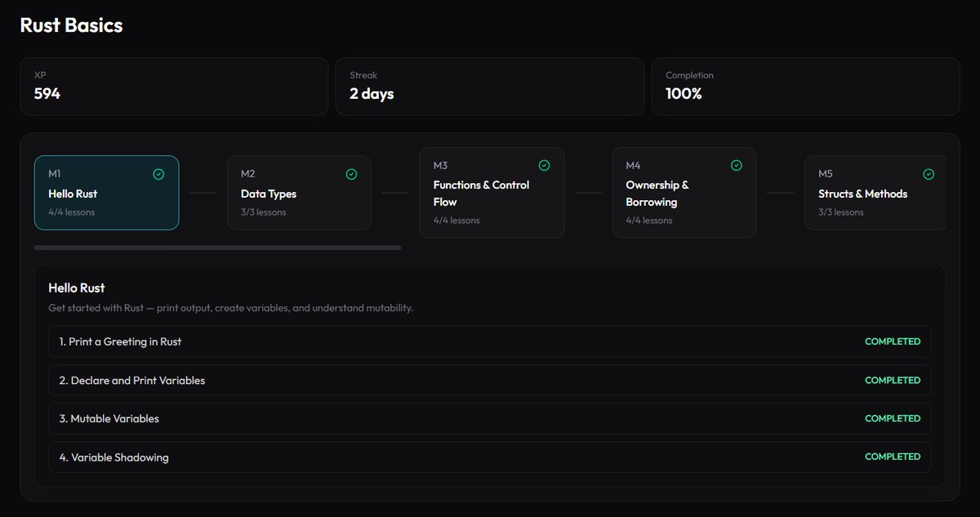This screenshot has width=980, height=517.
Task: Click the M4 Ownership & Borrowing checkmark icon
Action: pos(736,165)
